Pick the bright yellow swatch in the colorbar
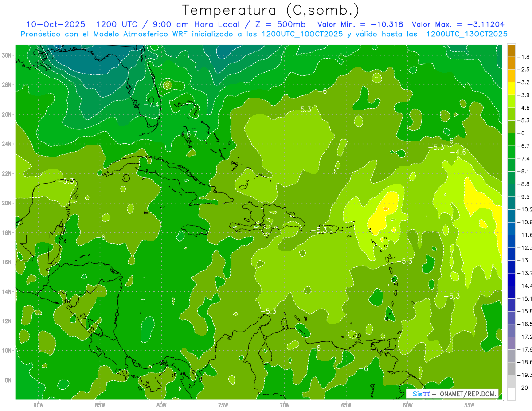This screenshot has width=532, height=411. point(511,89)
